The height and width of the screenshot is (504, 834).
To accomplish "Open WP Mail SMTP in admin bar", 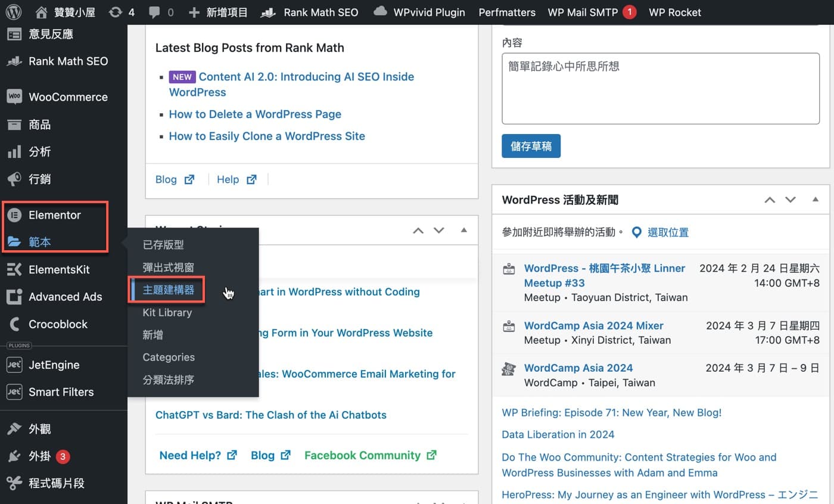I will click(x=592, y=12).
